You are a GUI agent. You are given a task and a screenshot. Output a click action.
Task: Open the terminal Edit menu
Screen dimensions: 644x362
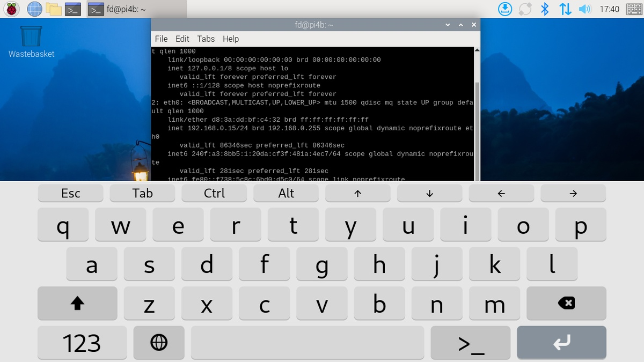coord(182,39)
